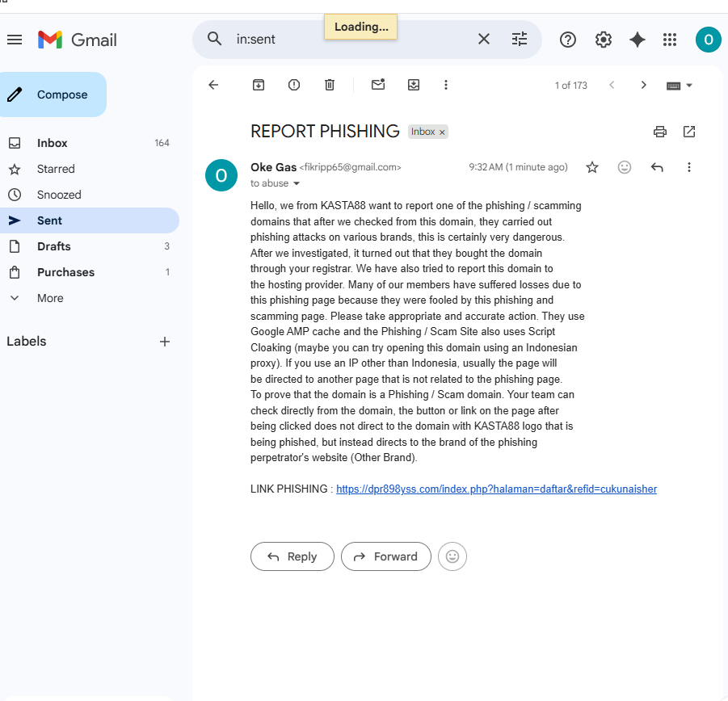Click the '9:32 AM (1 minute ago)' timestamp
This screenshot has height=701, width=728.
click(x=518, y=167)
